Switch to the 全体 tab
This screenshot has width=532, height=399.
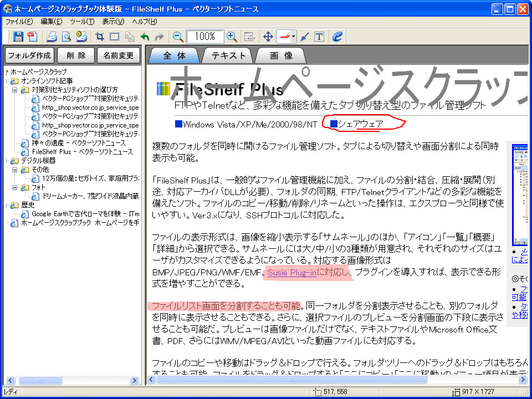[x=175, y=55]
